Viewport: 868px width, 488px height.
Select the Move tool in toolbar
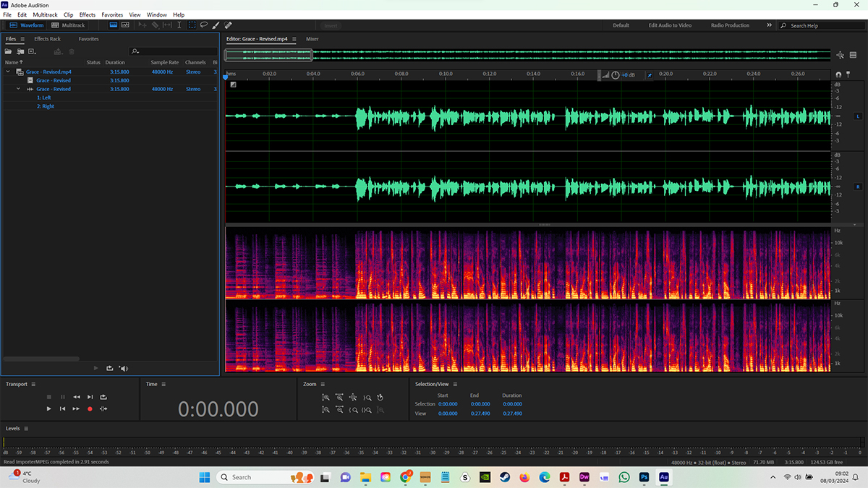[142, 25]
